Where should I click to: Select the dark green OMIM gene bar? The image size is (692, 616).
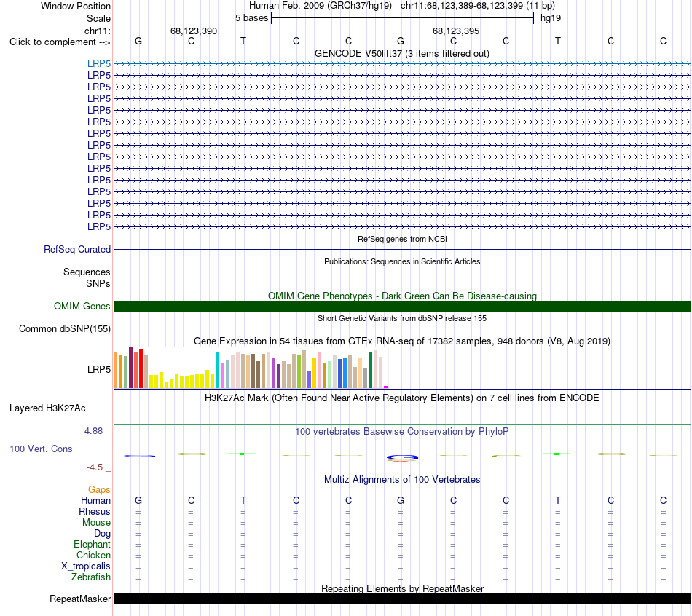pos(402,307)
